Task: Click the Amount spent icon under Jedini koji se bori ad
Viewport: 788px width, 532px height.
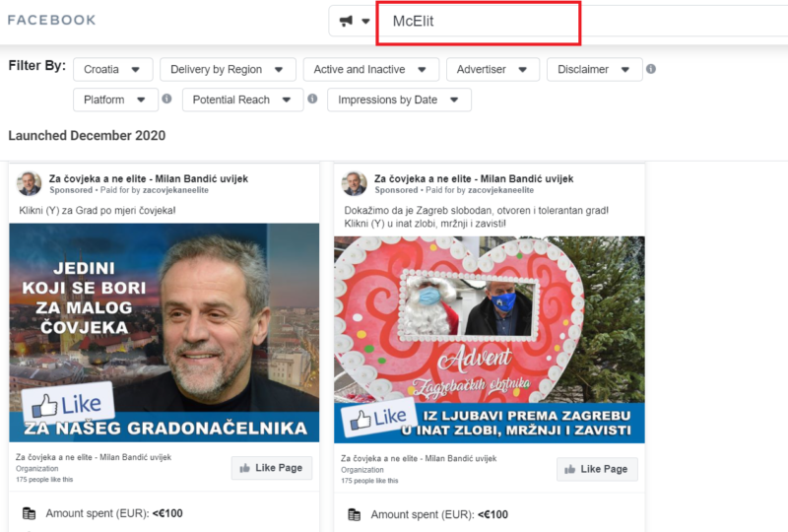Action: tap(30, 513)
